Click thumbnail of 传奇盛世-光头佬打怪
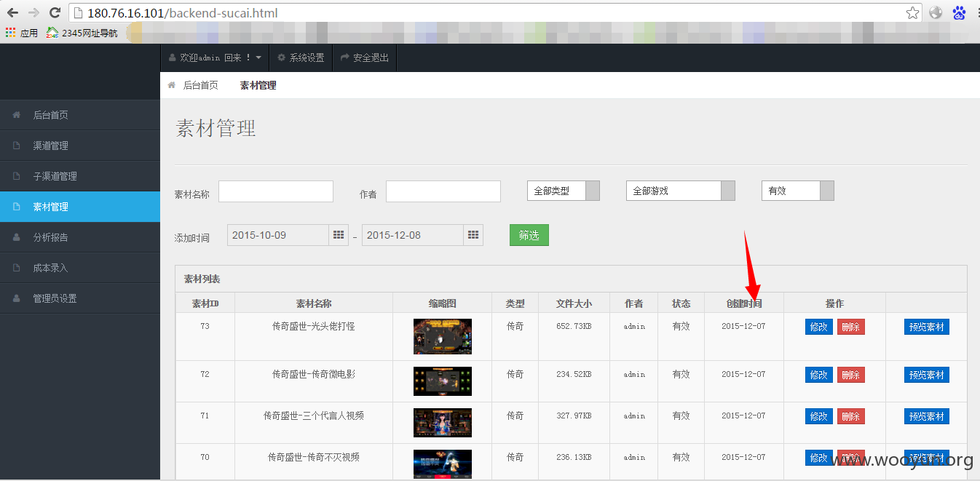 (443, 336)
